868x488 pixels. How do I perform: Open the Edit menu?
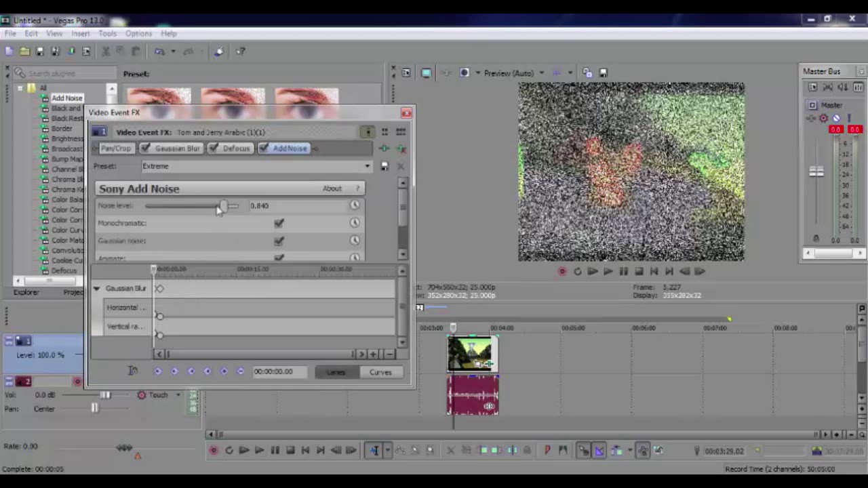click(x=31, y=33)
